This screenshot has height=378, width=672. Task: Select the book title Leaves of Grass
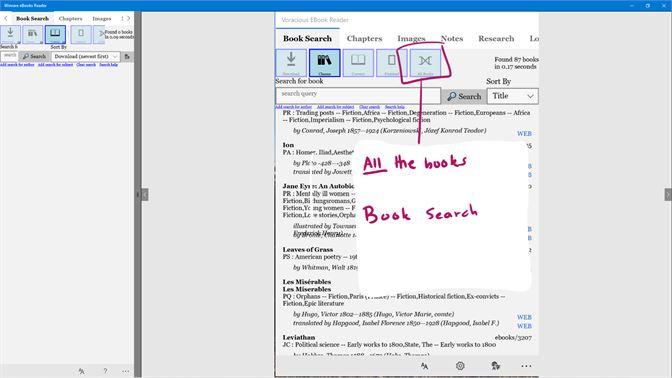click(x=308, y=249)
